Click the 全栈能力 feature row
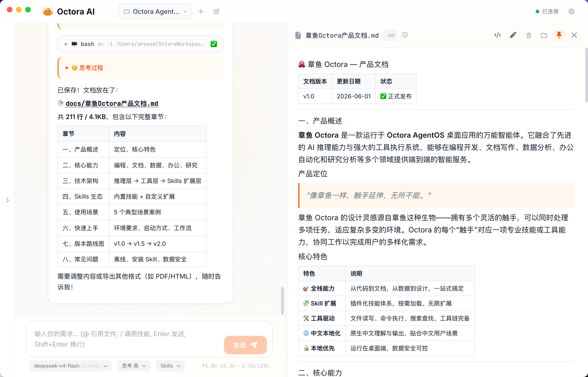 click(x=387, y=288)
